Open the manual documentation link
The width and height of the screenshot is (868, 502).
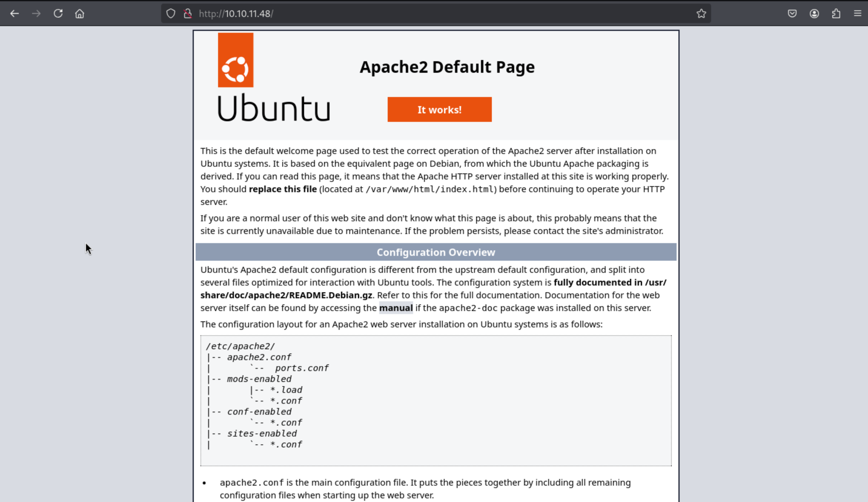click(396, 308)
